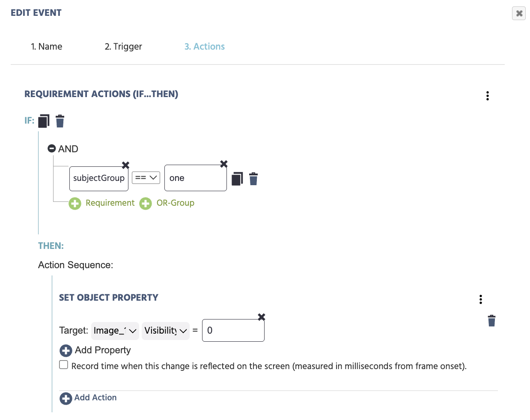Delete the Set Object Property action
530x420 pixels.
click(x=491, y=320)
